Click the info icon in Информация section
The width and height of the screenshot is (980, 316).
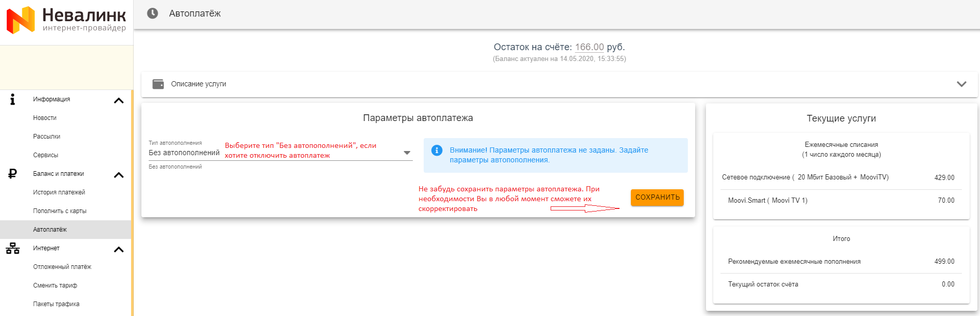[13, 99]
